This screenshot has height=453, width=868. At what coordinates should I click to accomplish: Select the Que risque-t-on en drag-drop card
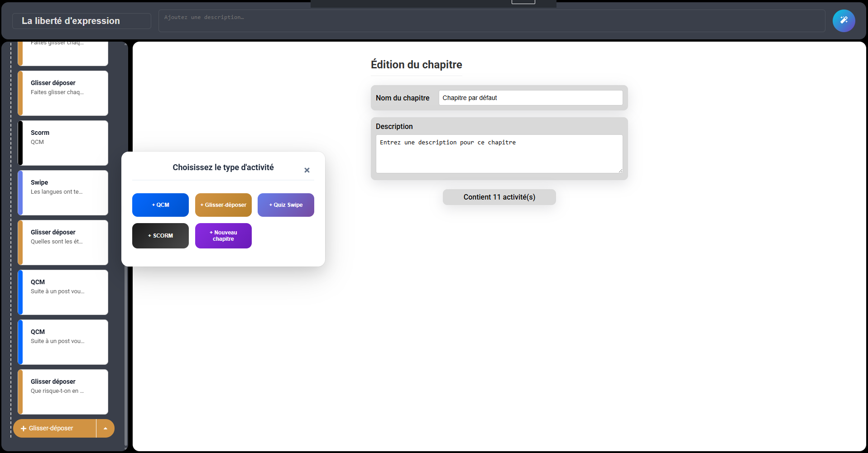63,392
